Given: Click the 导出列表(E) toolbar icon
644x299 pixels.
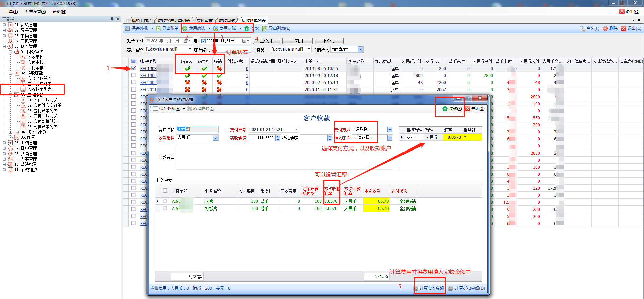Looking at the screenshot, I should [265, 28].
